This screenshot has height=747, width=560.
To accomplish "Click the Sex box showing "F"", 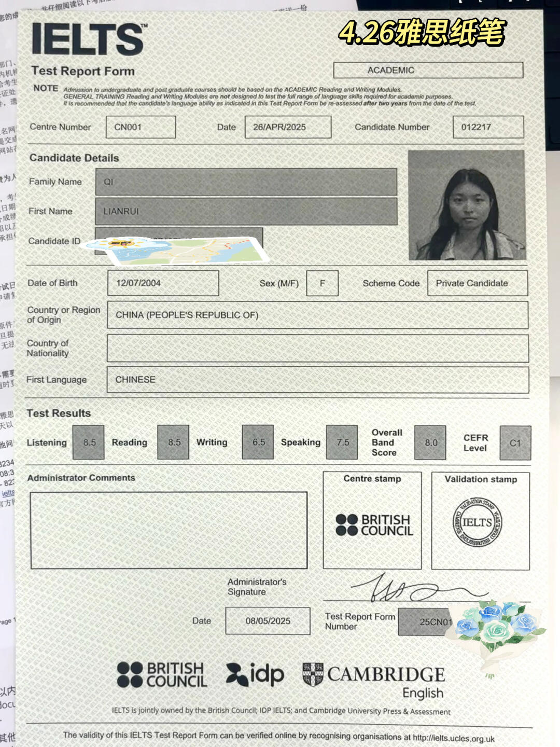I will [323, 283].
